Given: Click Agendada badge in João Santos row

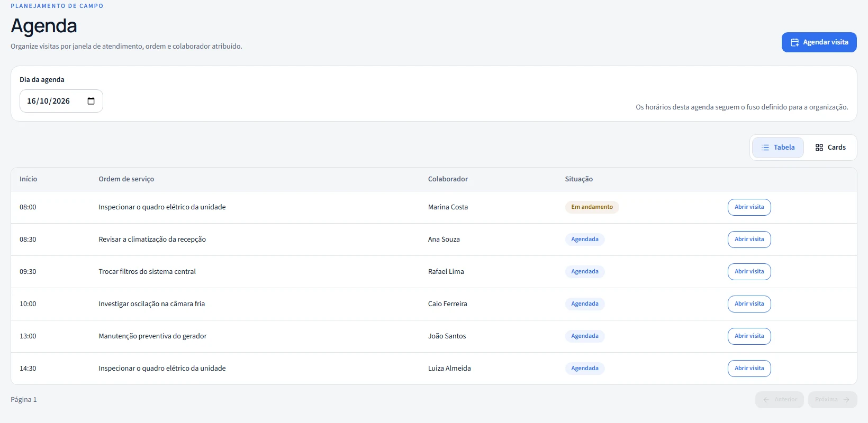Looking at the screenshot, I should [585, 336].
